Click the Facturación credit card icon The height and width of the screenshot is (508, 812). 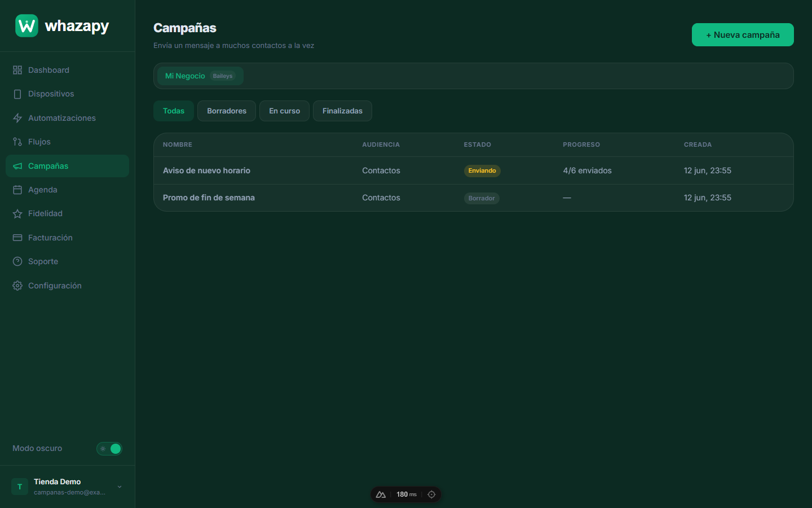17,238
